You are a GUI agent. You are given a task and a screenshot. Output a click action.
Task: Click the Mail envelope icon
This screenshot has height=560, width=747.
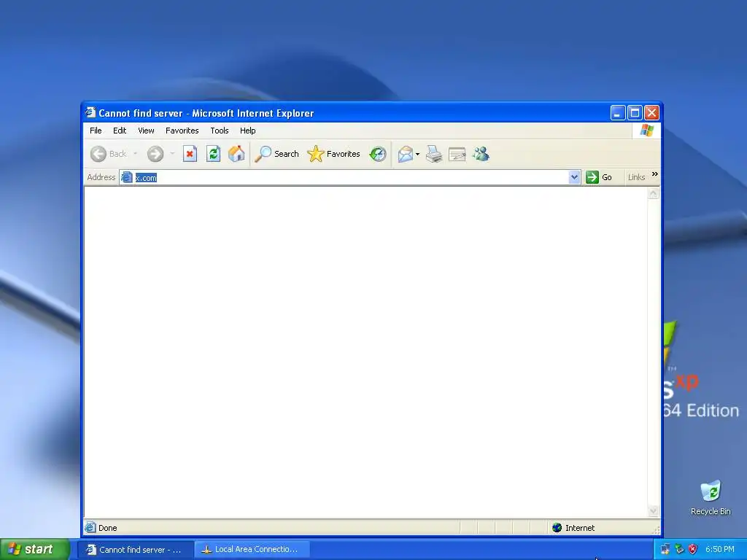[x=405, y=155]
